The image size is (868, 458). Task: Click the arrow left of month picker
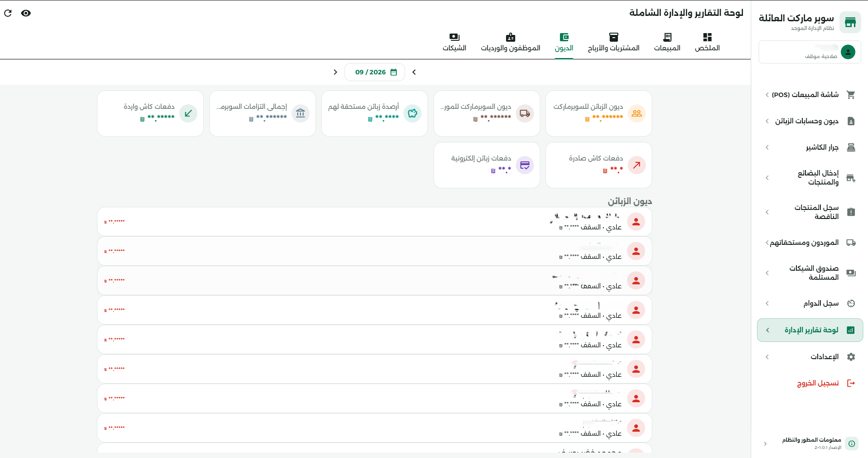[x=335, y=72]
